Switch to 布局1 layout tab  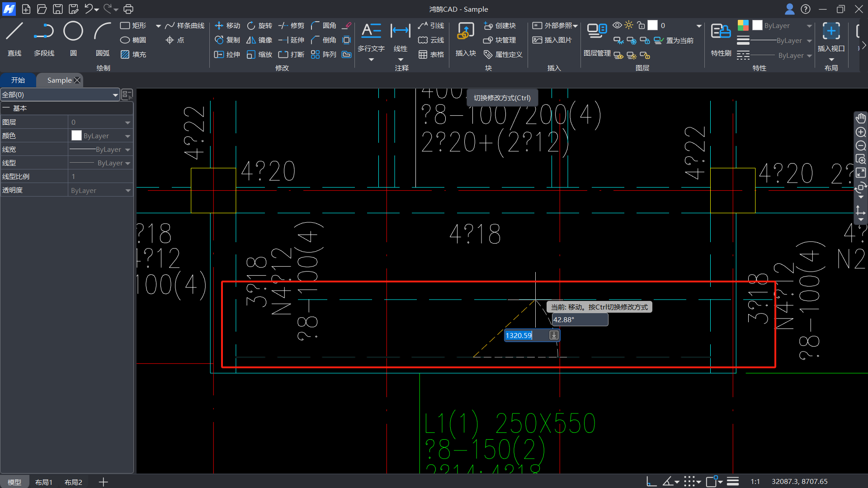(x=44, y=482)
